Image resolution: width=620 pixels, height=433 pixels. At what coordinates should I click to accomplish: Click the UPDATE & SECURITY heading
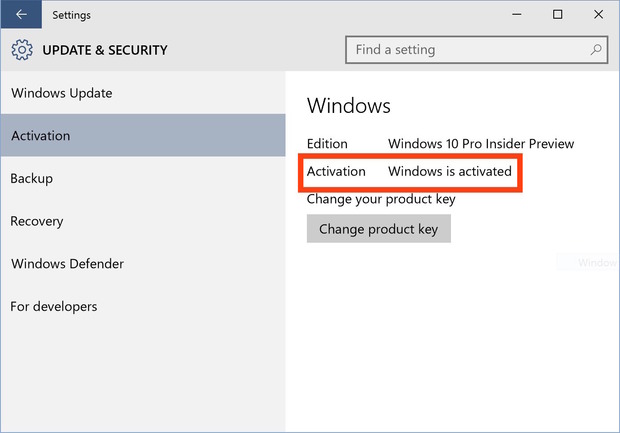[105, 50]
